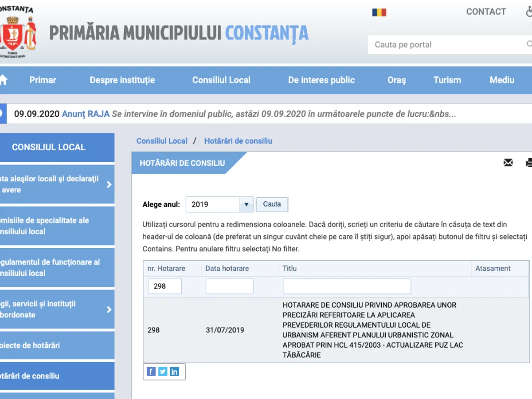Click the envelope email icon
532x399 pixels.
point(508,163)
